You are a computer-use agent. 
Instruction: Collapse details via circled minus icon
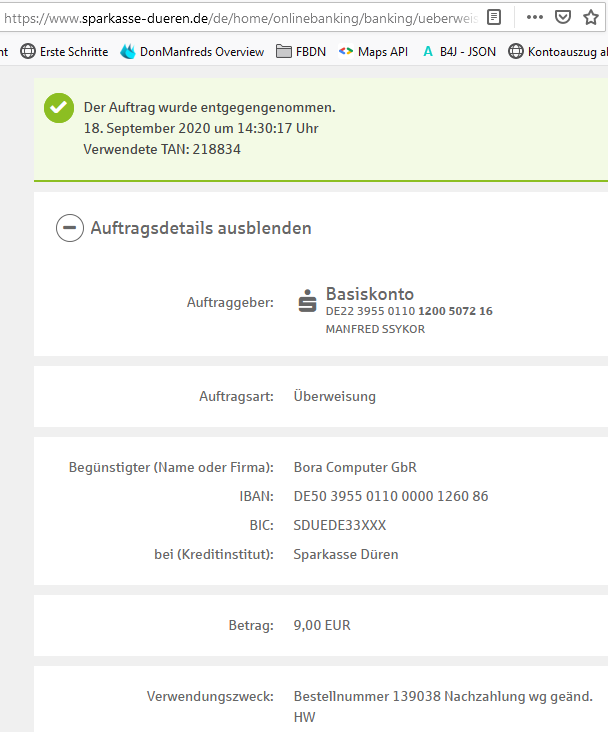(69, 228)
